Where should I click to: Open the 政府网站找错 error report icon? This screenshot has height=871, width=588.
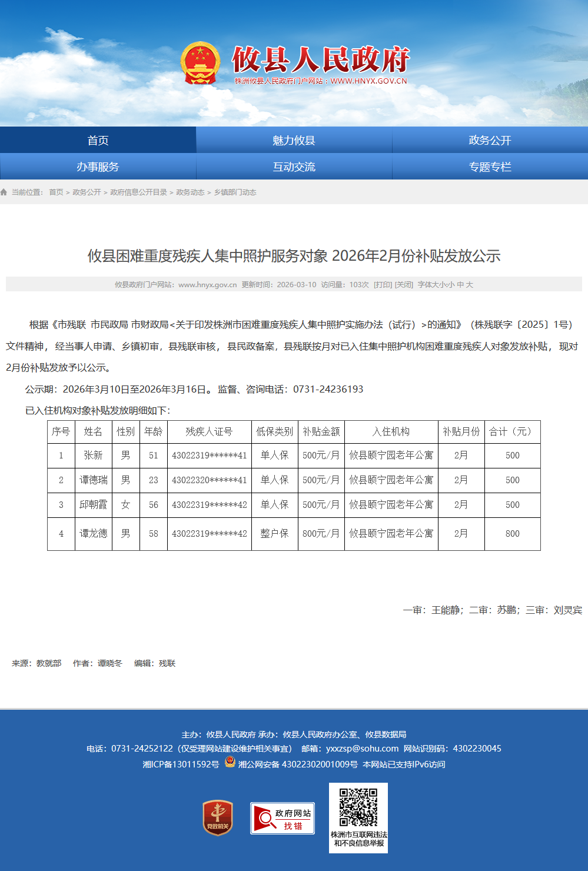(x=283, y=818)
